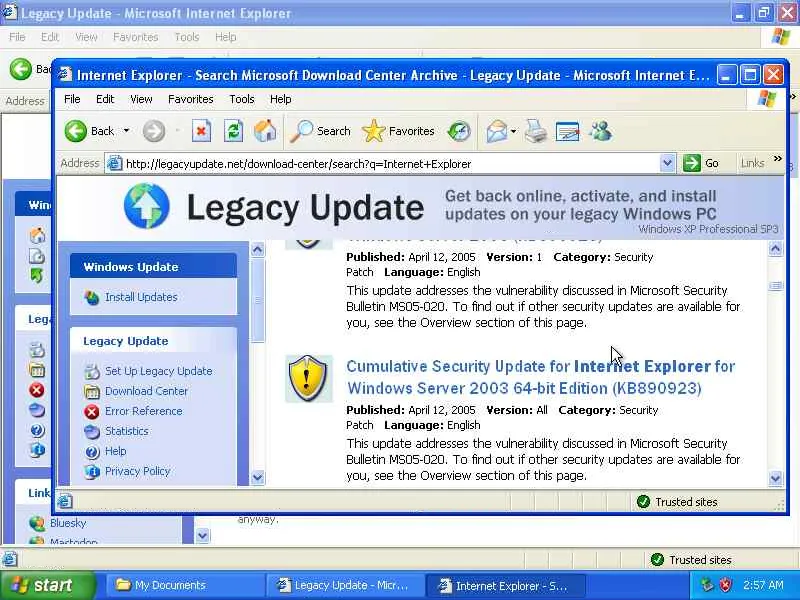The image size is (800, 600).
Task: Click the Download Center calendar icon
Action: point(92,391)
